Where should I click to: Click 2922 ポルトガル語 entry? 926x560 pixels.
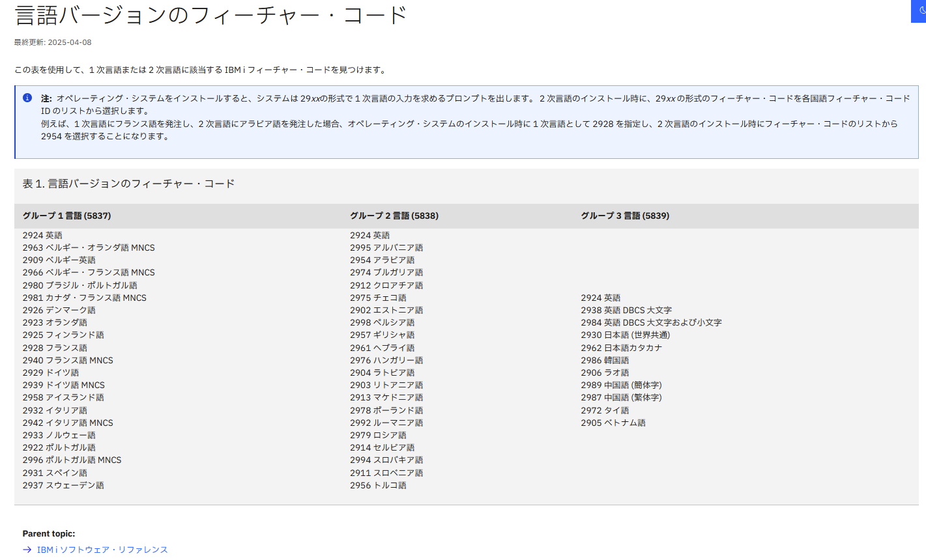click(59, 447)
